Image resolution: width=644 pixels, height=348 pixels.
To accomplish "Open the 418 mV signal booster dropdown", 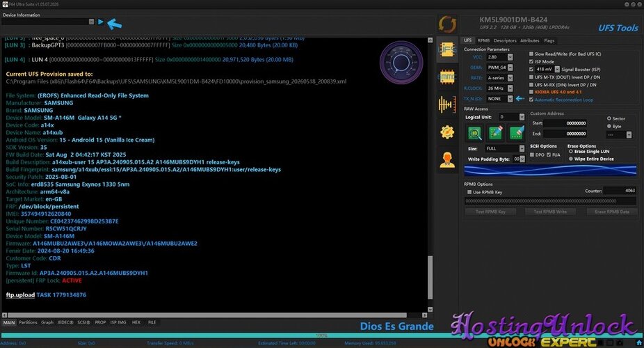I will 557,70.
